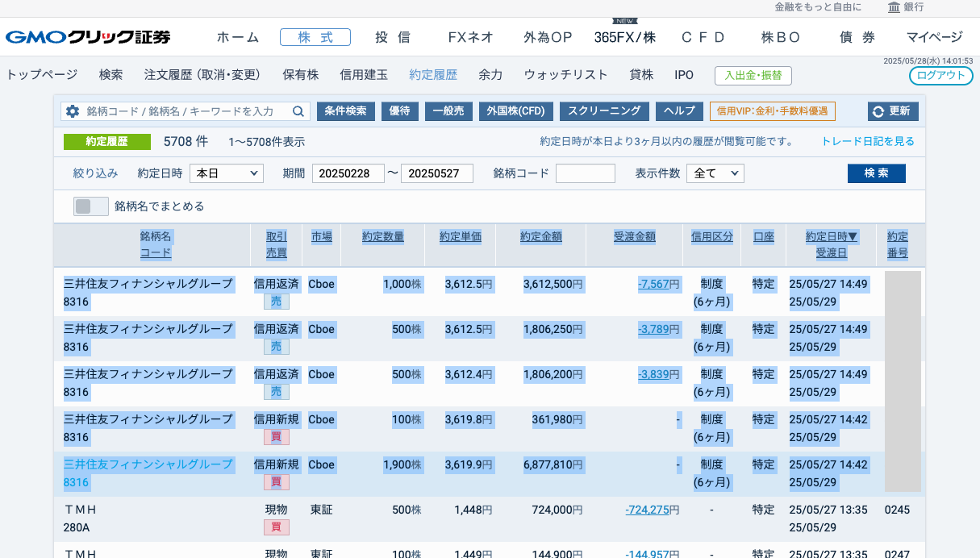Click 信用VIP:金利・手数料優遇 banner

773,111
